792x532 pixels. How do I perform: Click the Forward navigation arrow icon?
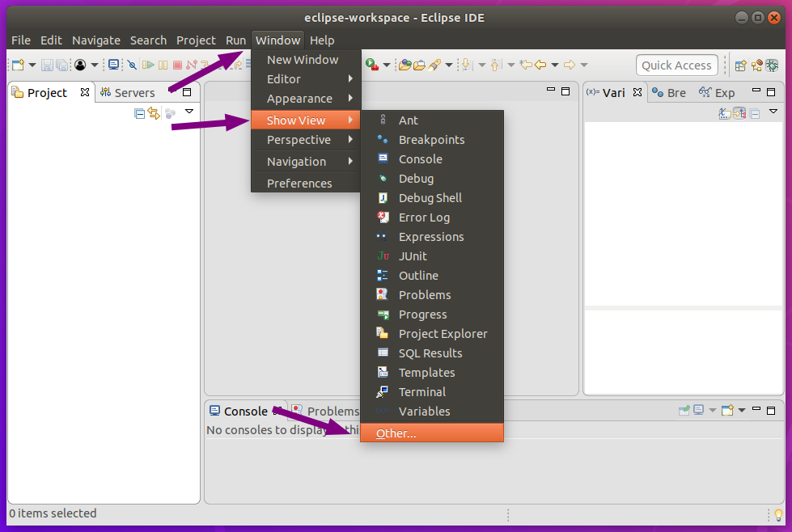tap(570, 65)
